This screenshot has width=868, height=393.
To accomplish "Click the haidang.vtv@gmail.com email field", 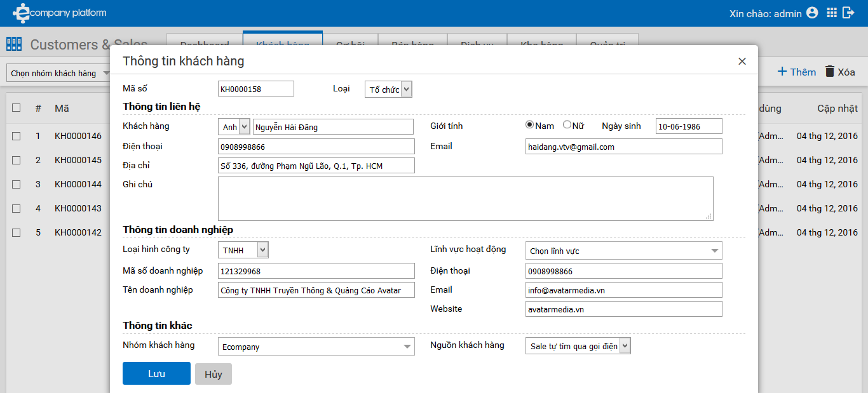I will coord(624,147).
